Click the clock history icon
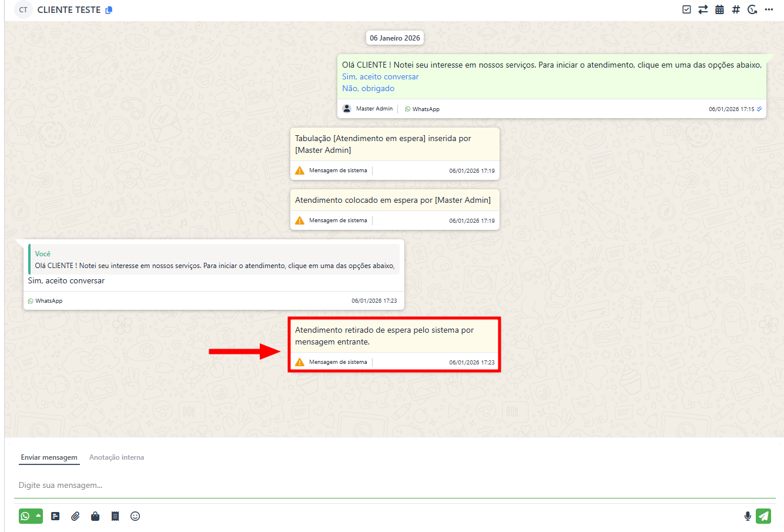This screenshot has height=532, width=784. pyautogui.click(x=752, y=9)
